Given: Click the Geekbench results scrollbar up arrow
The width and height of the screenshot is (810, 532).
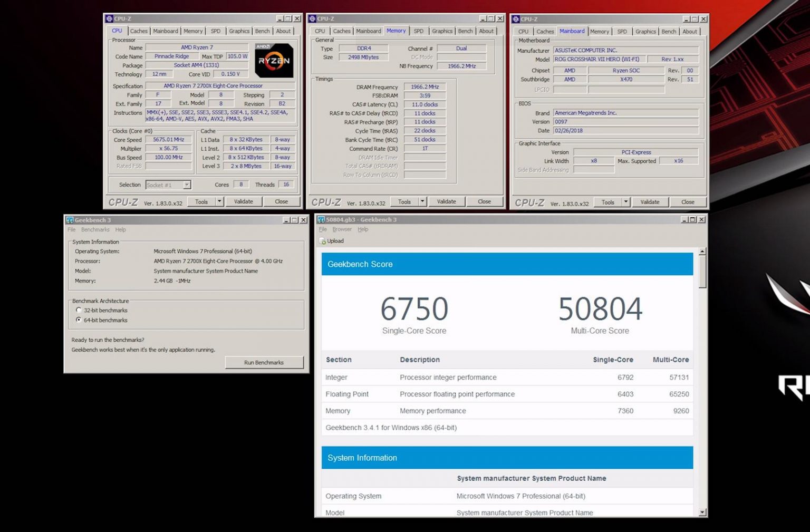Looking at the screenshot, I should pyautogui.click(x=702, y=252).
